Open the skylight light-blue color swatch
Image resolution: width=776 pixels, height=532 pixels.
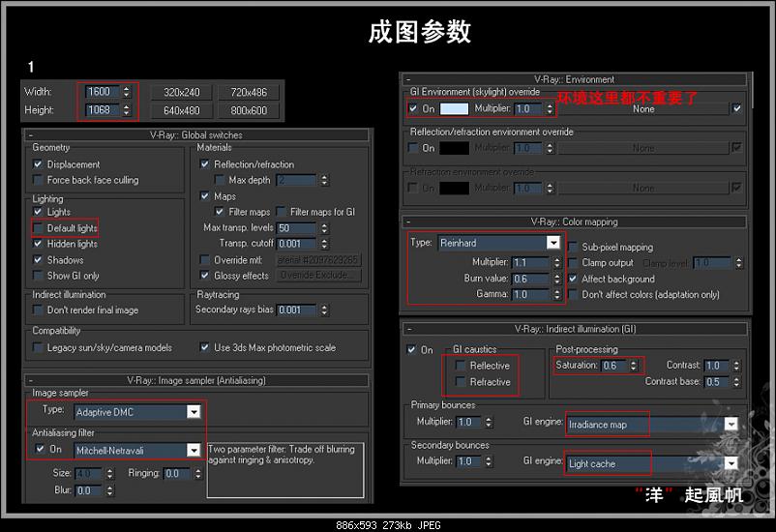pyautogui.click(x=455, y=109)
